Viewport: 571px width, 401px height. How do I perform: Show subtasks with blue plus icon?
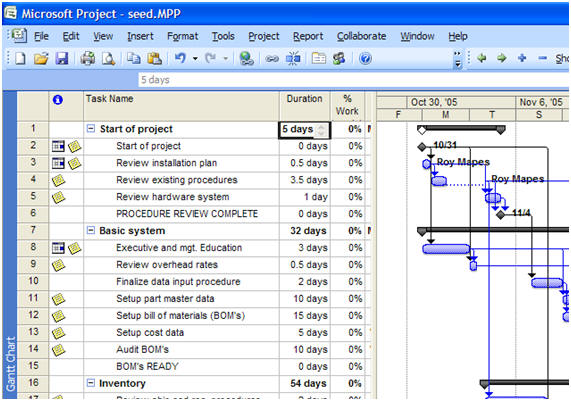tap(522, 58)
